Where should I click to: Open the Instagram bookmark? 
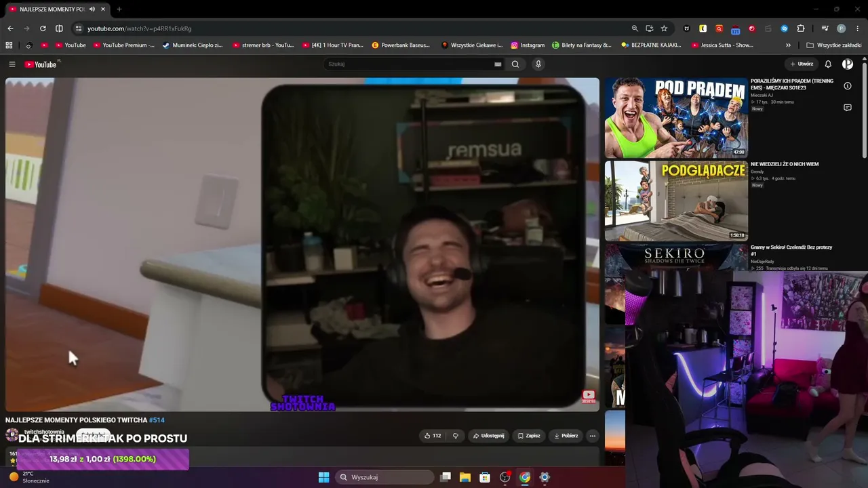coord(528,45)
